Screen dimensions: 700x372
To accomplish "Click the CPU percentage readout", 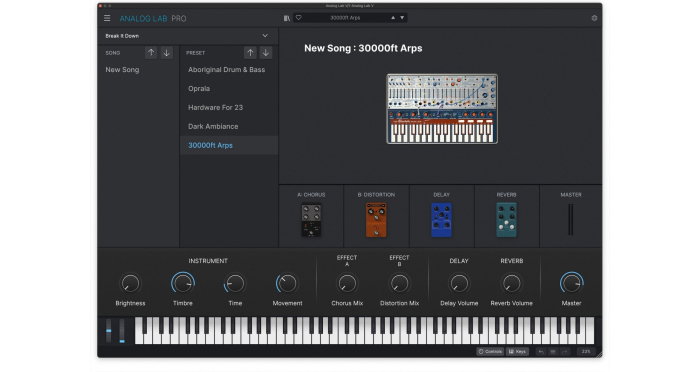I will point(586,351).
